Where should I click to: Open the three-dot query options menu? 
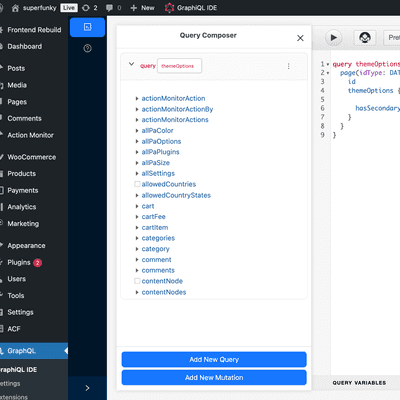(x=289, y=66)
